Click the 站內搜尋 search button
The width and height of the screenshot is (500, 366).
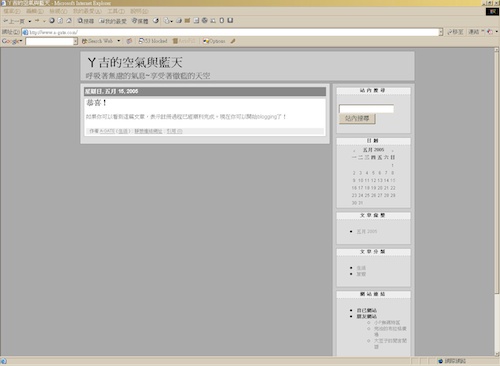[357, 119]
